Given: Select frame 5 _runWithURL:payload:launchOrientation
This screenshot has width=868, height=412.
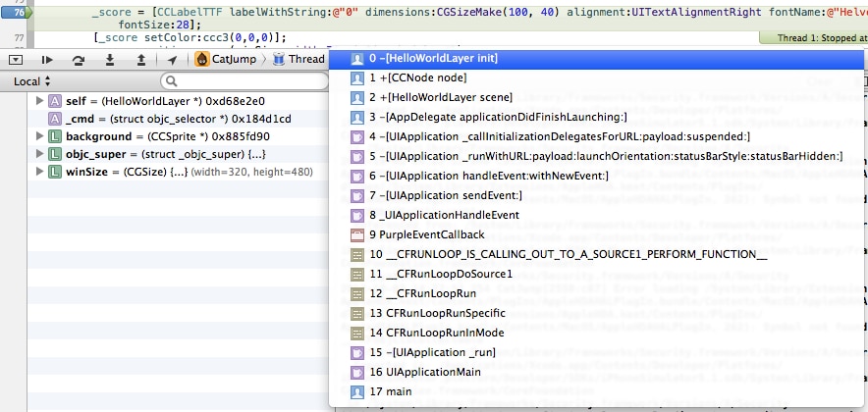Looking at the screenshot, I should tap(596, 157).
